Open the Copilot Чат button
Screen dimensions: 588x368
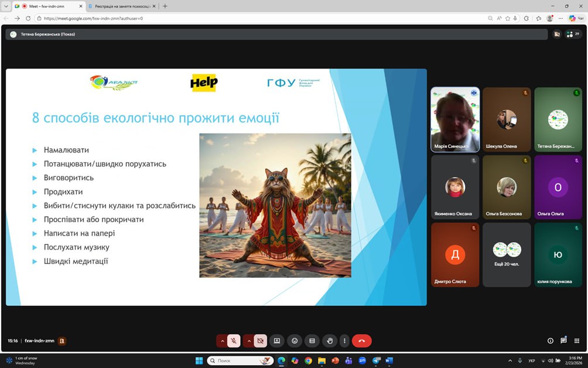coord(576,18)
